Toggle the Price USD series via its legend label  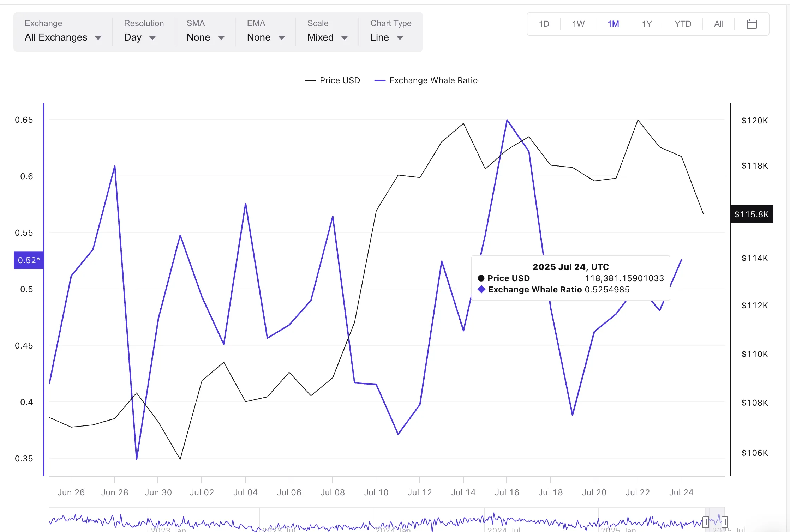point(340,80)
